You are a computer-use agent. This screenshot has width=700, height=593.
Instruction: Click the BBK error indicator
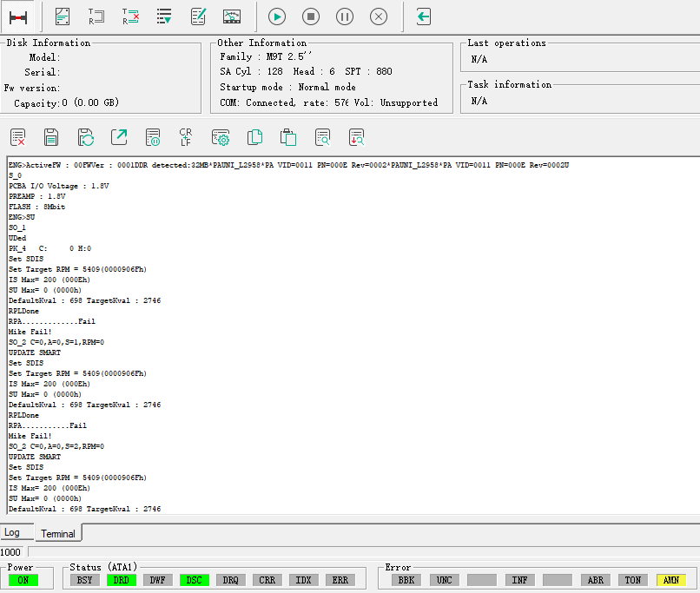406,580
